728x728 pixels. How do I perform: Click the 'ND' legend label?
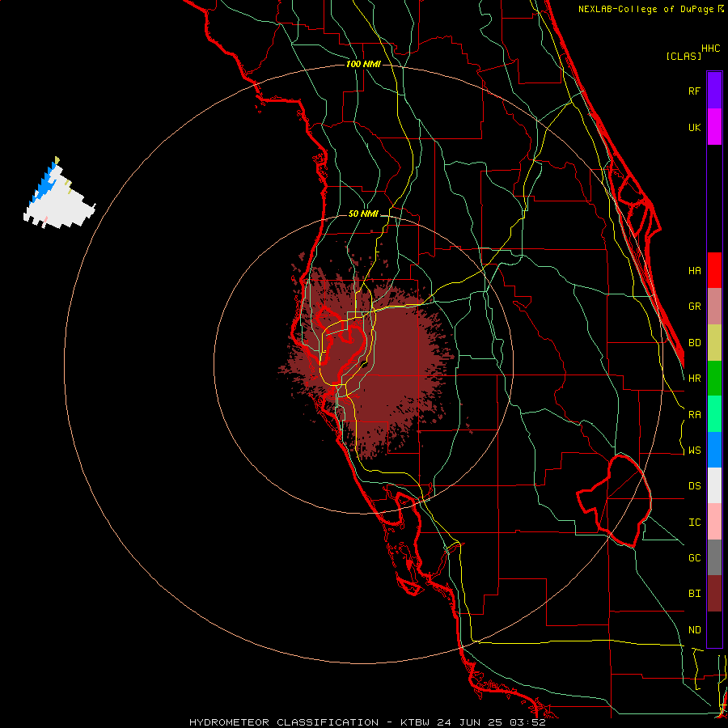[695, 630]
